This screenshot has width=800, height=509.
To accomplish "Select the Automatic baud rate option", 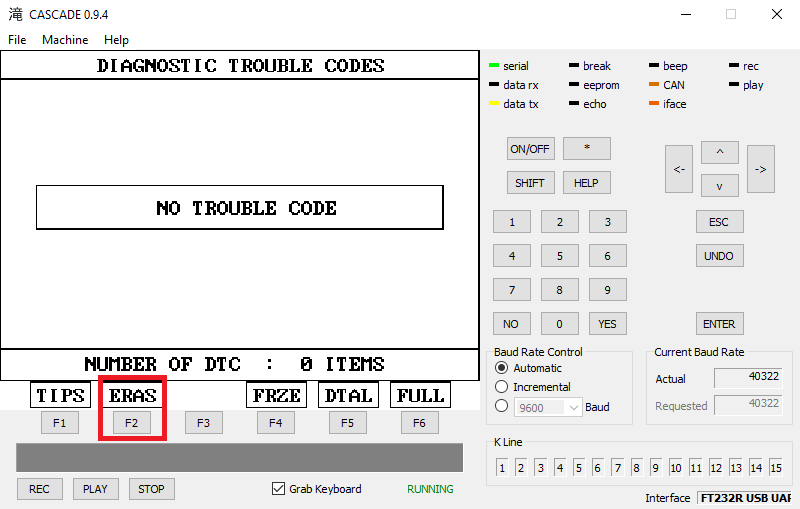I will click(502, 368).
